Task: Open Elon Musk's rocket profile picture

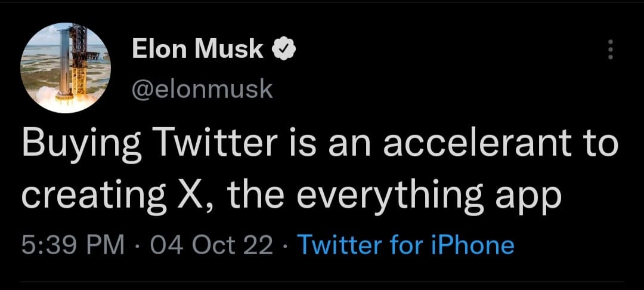Action: (66, 67)
